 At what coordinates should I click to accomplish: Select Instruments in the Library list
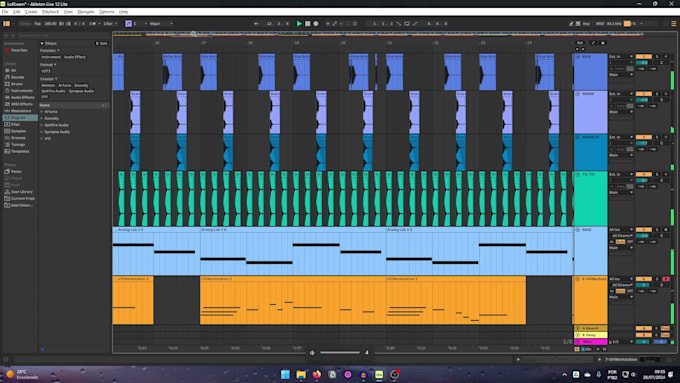(21, 91)
